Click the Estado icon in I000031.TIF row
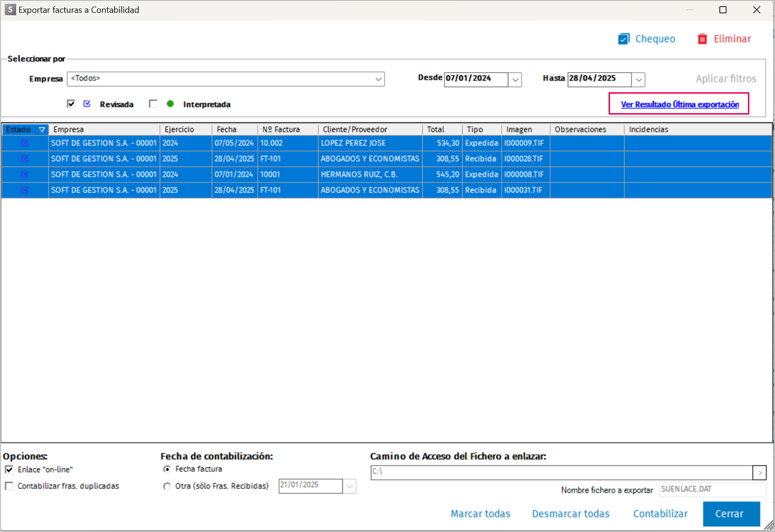775x532 pixels. pos(25,190)
